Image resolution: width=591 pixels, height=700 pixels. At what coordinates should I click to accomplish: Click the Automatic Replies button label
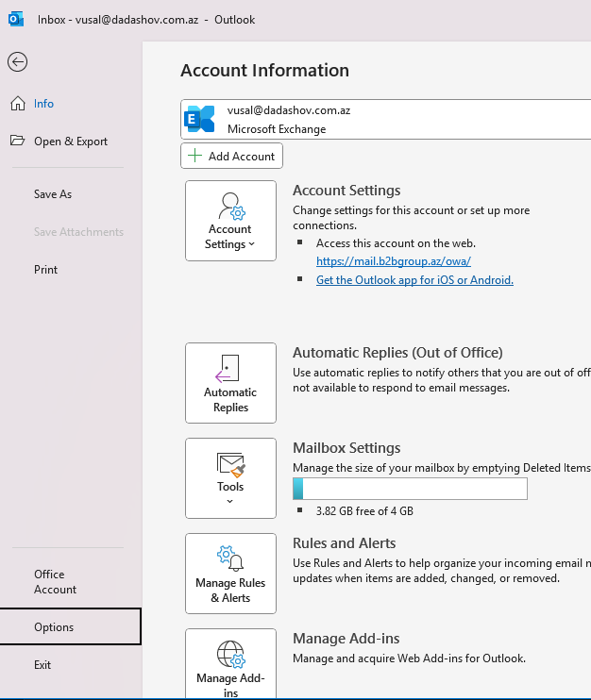pos(230,400)
